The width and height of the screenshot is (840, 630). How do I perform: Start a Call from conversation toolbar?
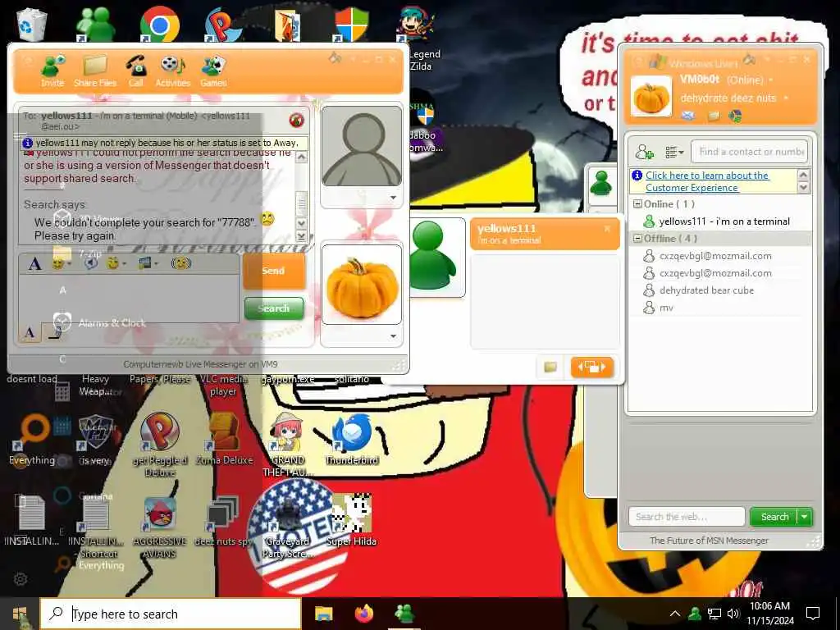(x=135, y=71)
